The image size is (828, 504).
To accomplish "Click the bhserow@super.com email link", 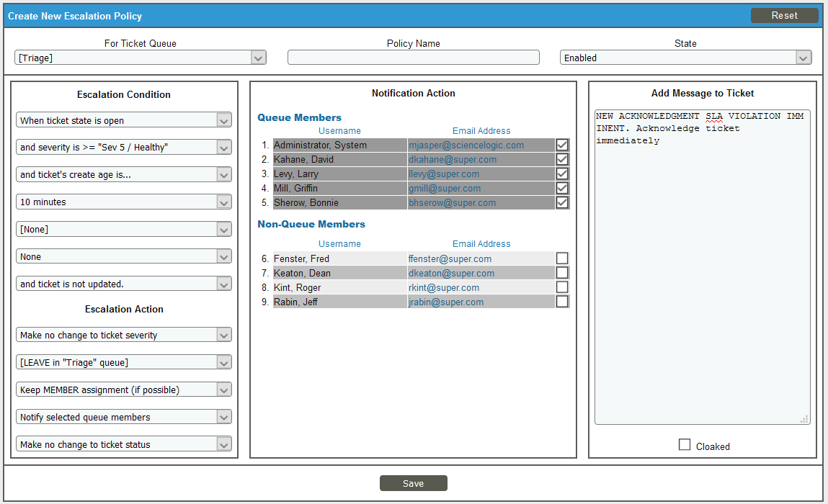I will [x=453, y=202].
